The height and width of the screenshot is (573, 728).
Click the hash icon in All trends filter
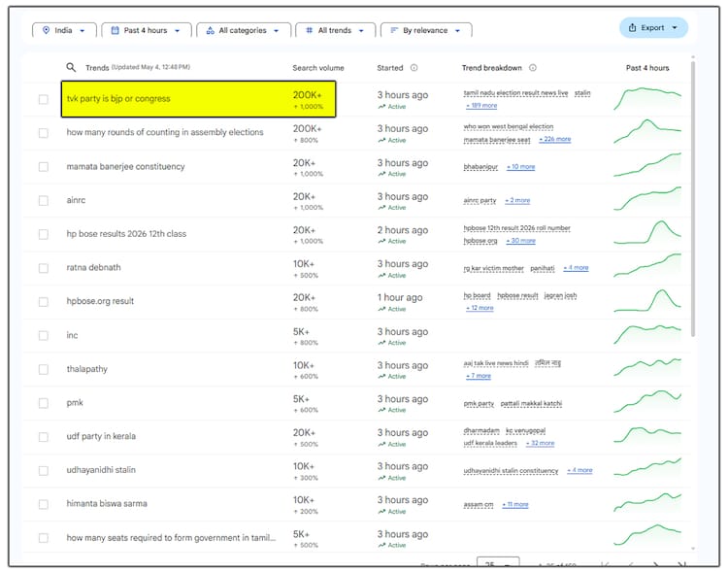click(310, 30)
